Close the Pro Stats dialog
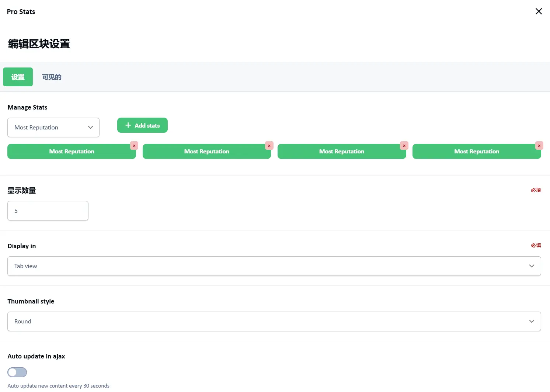550x392 pixels. click(x=539, y=11)
